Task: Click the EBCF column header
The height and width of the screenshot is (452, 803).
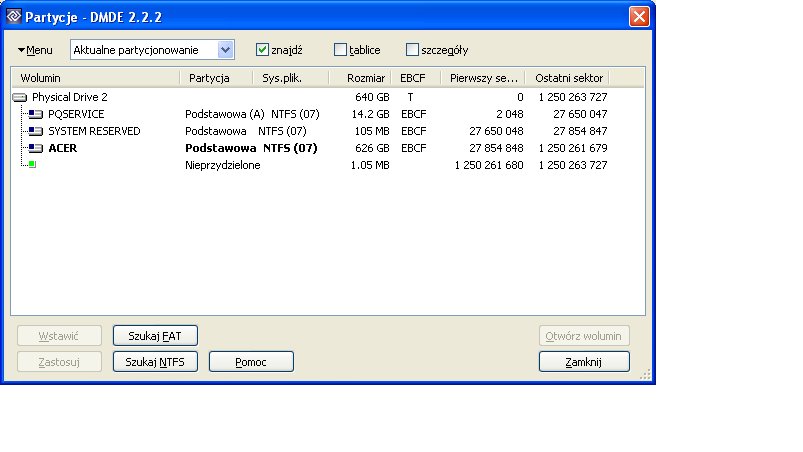Action: 416,78
